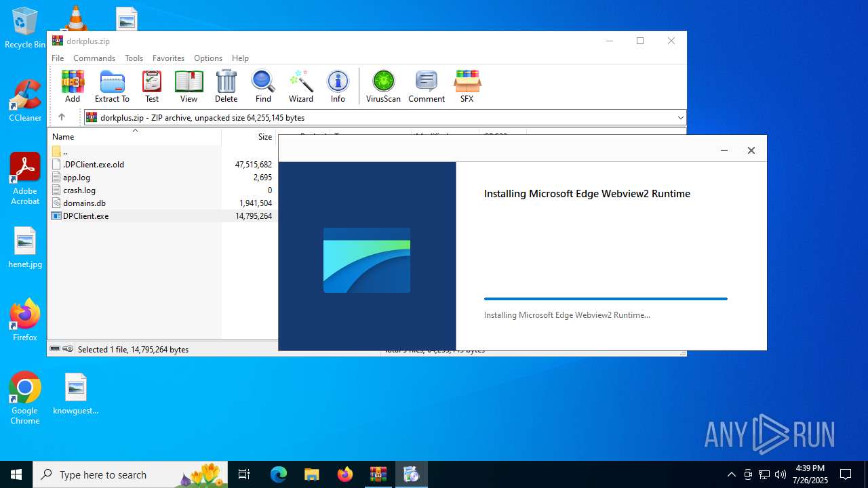The width and height of the screenshot is (868, 488).
Task: Click the SFX toolbar icon
Action: point(467,86)
